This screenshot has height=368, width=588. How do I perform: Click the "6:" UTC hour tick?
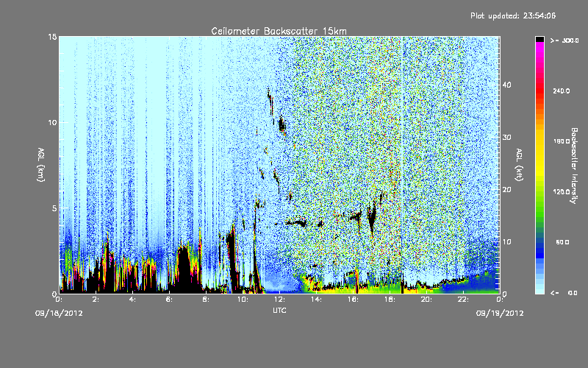(x=169, y=300)
